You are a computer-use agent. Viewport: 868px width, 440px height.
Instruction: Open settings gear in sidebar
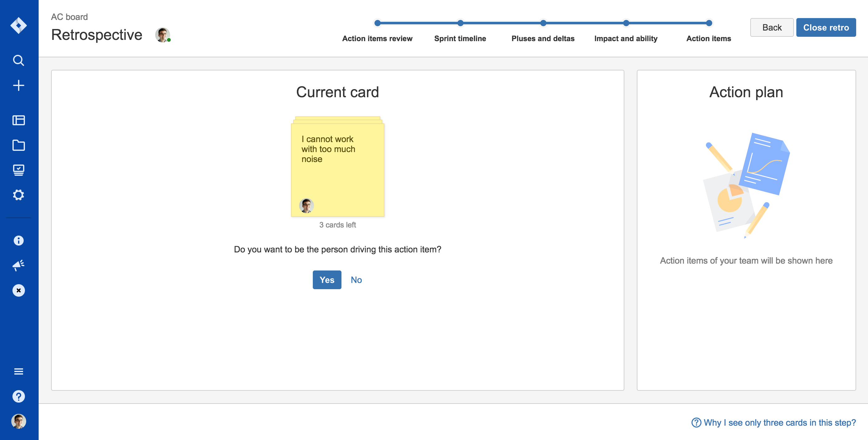click(18, 195)
